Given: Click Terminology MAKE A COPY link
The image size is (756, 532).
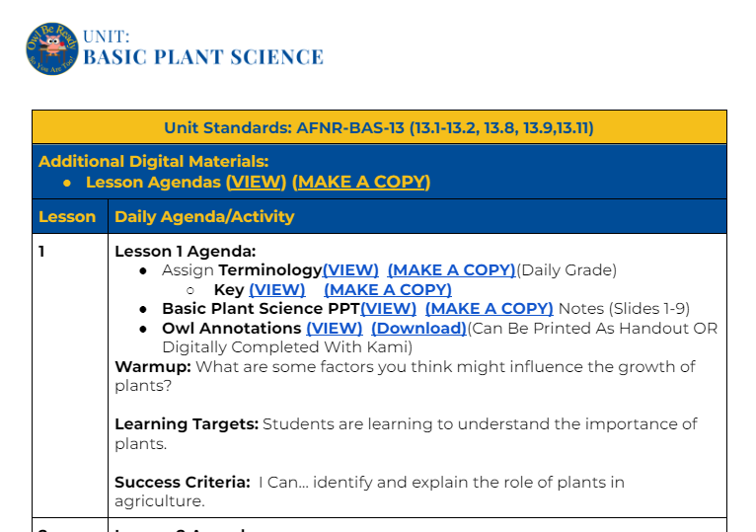Looking at the screenshot, I should click(451, 270).
